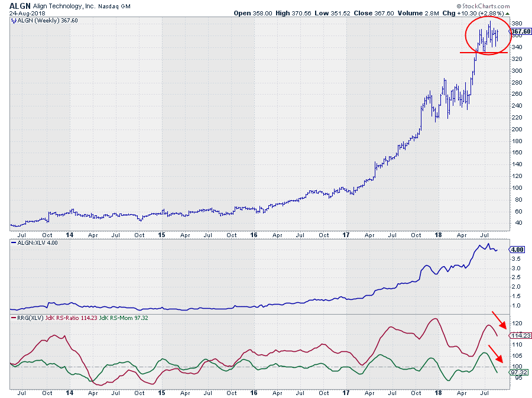
Task: Click the 160 price axis label
Action: tap(517, 153)
